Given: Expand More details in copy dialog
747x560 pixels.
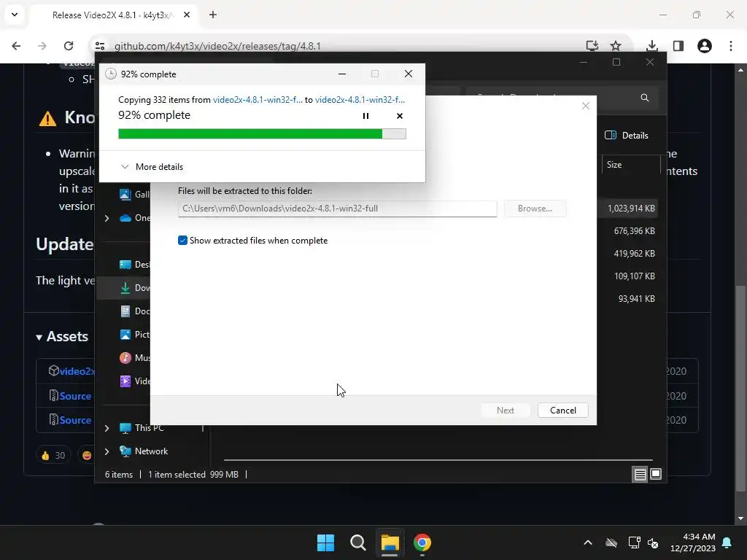Looking at the screenshot, I should click(x=152, y=167).
